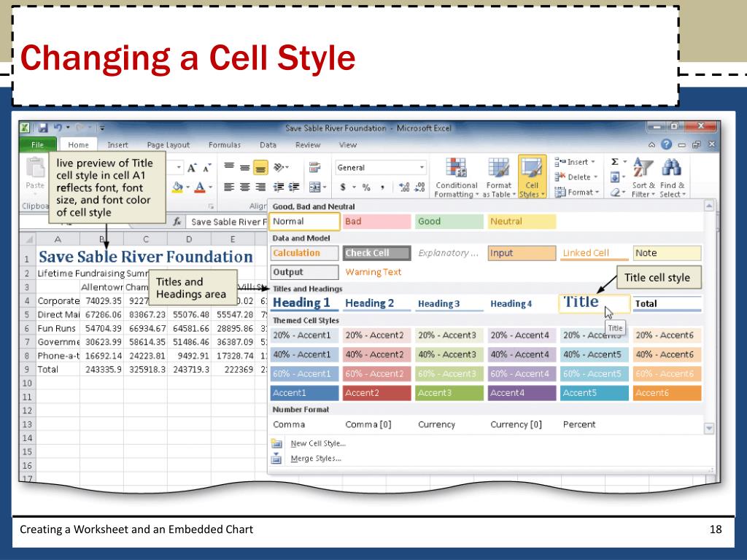Choose the 40% - Accent3 swatch
Screen dimensions: 747x560
(x=449, y=354)
